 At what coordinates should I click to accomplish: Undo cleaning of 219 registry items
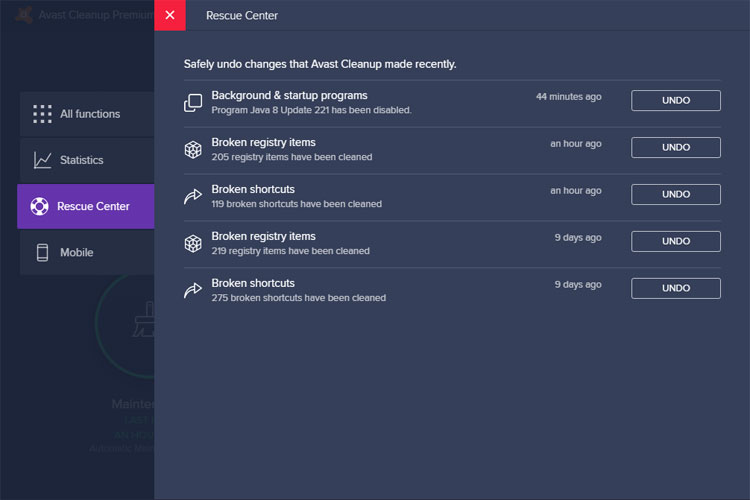[675, 241]
